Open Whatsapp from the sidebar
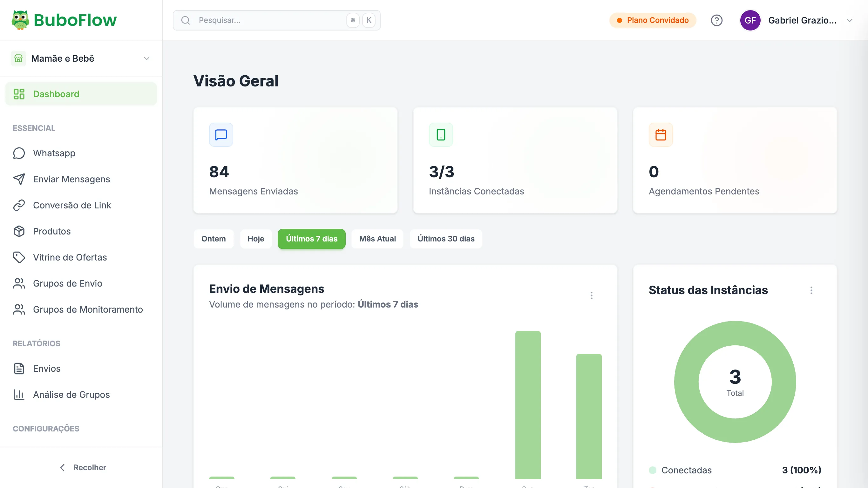This screenshot has height=488, width=868. click(x=54, y=153)
